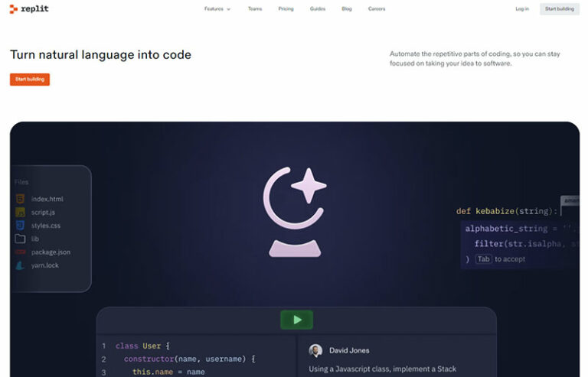The height and width of the screenshot is (377, 588).
Task: Select styles.css file name
Action: tap(46, 226)
